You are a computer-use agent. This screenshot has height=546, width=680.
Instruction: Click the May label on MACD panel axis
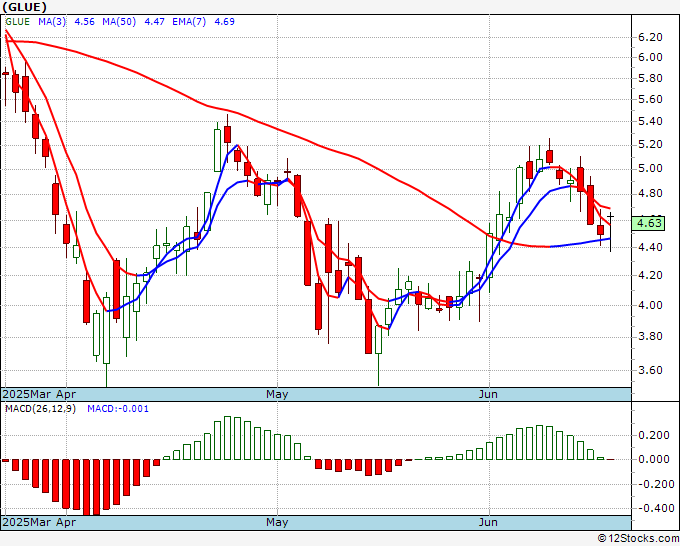[x=277, y=522]
